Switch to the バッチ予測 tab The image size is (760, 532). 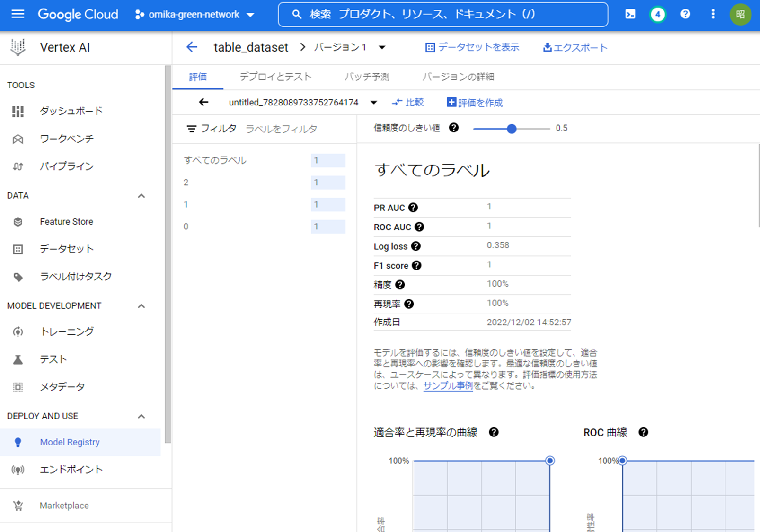[367, 77]
